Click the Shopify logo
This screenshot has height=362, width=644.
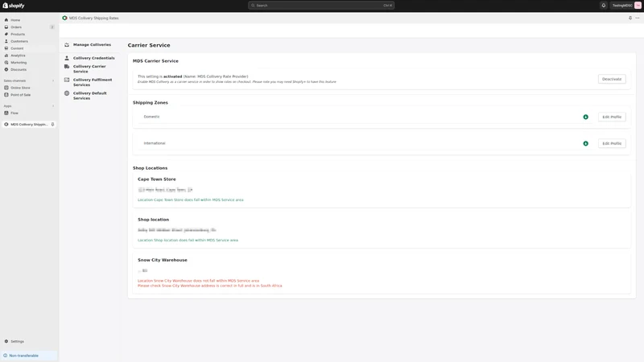click(14, 6)
